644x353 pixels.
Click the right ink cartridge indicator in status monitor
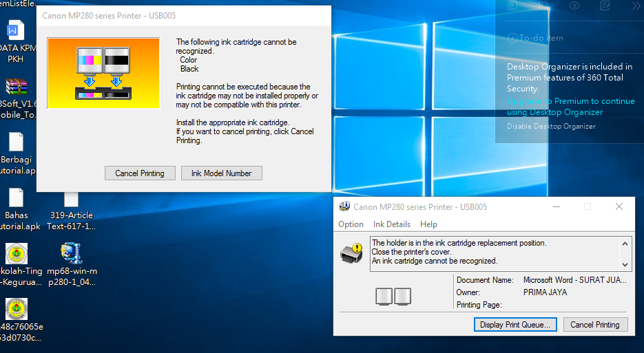click(402, 296)
